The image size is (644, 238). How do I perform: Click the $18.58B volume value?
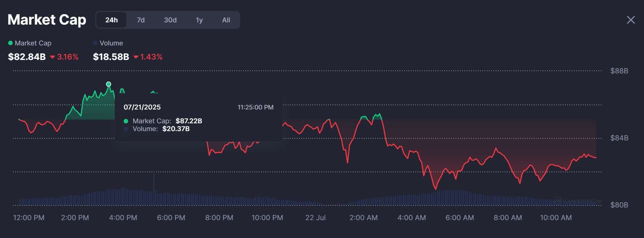click(x=111, y=57)
